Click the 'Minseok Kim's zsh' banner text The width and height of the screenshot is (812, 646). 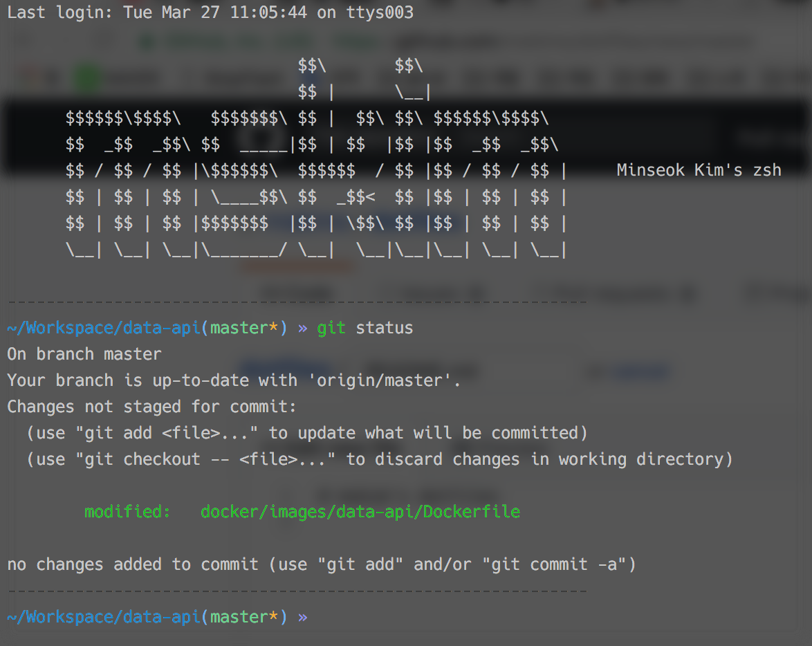(x=699, y=170)
